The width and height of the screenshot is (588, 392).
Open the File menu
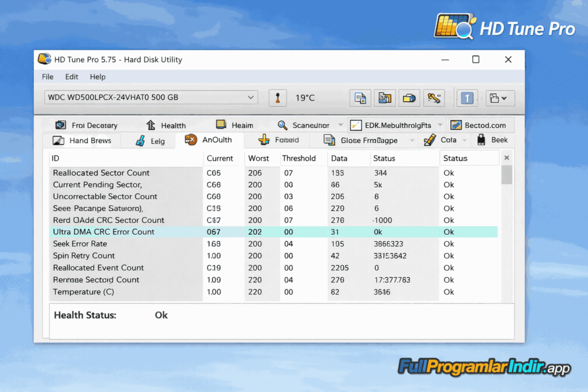(x=48, y=76)
